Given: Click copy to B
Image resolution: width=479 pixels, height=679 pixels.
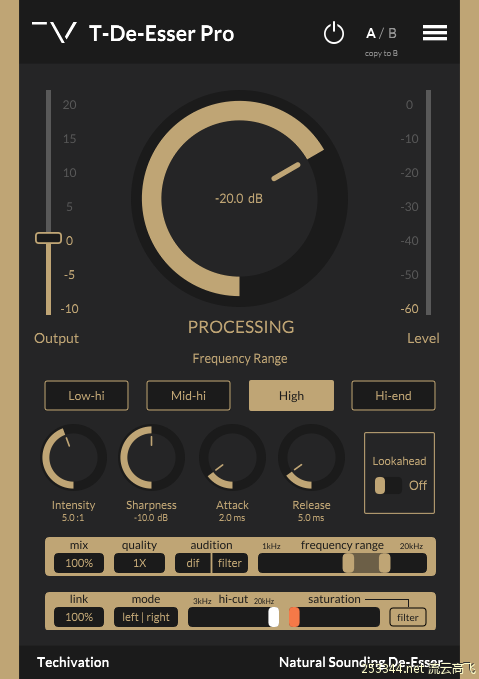Looking at the screenshot, I should [x=381, y=53].
